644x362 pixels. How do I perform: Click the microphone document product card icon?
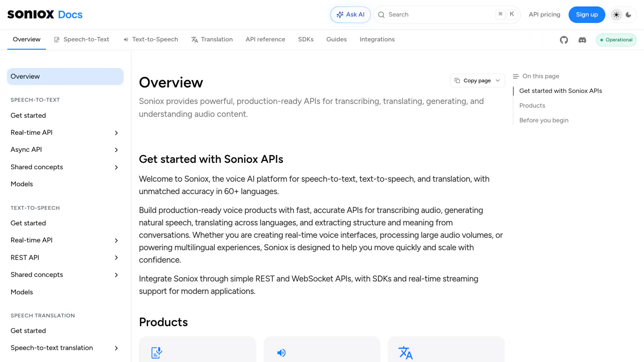[156, 353]
